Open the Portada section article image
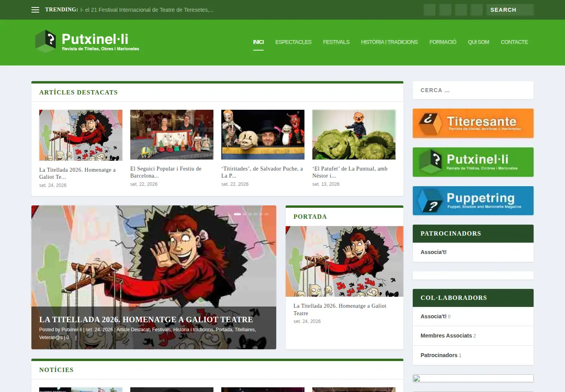Image resolution: width=565 pixels, height=392 pixels. point(344,261)
